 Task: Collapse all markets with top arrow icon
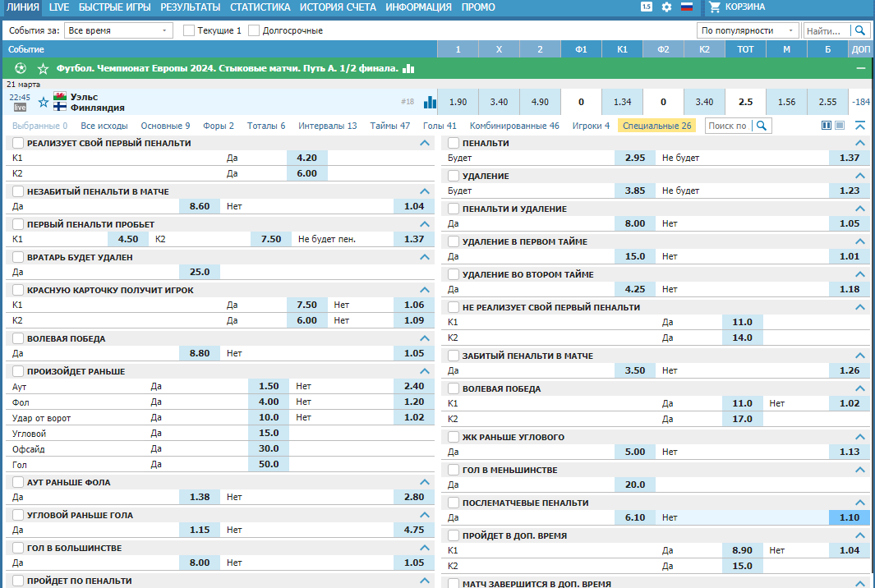tap(860, 126)
